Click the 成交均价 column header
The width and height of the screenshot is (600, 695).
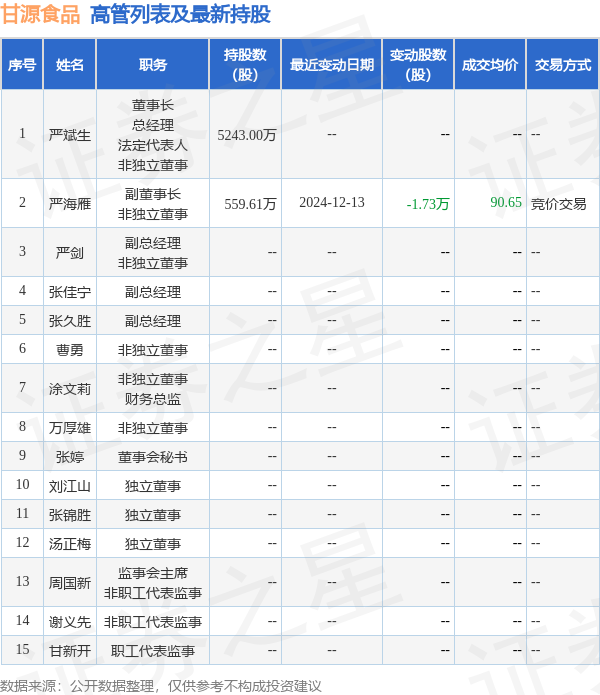490,65
